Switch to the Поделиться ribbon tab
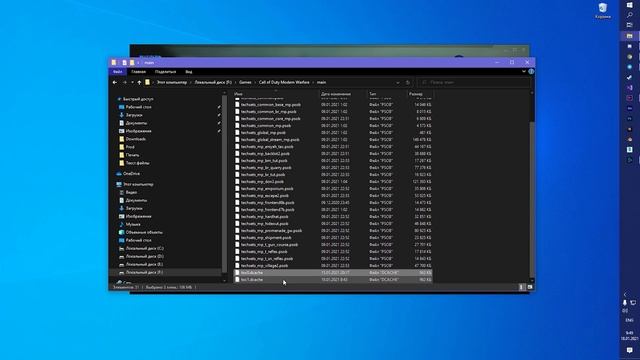The image size is (640, 360). [x=165, y=72]
